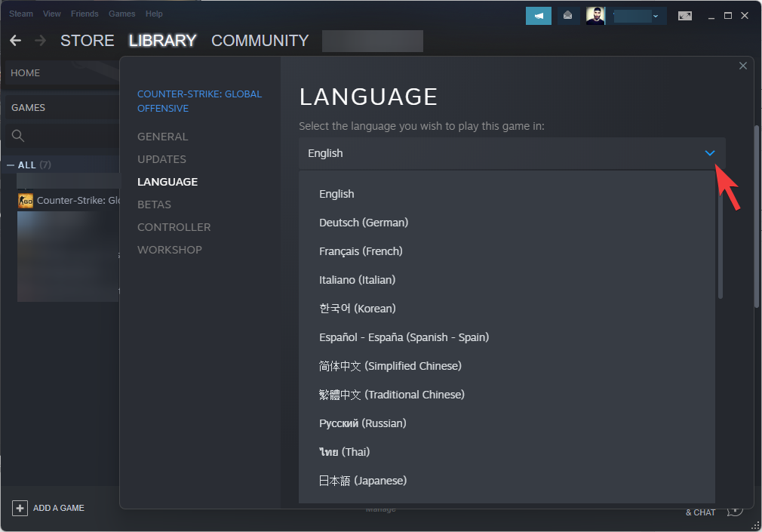Image resolution: width=762 pixels, height=532 pixels.
Task: Open the English language combo box
Action: pos(512,153)
